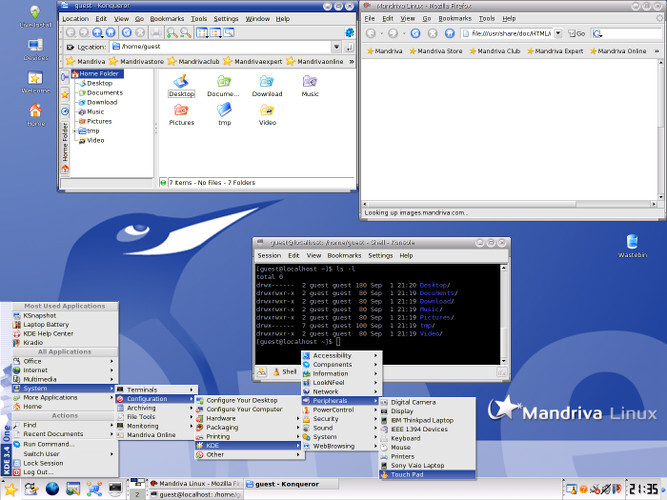667x500 pixels.
Task: Click the Konqueror location text field
Action: 220,47
